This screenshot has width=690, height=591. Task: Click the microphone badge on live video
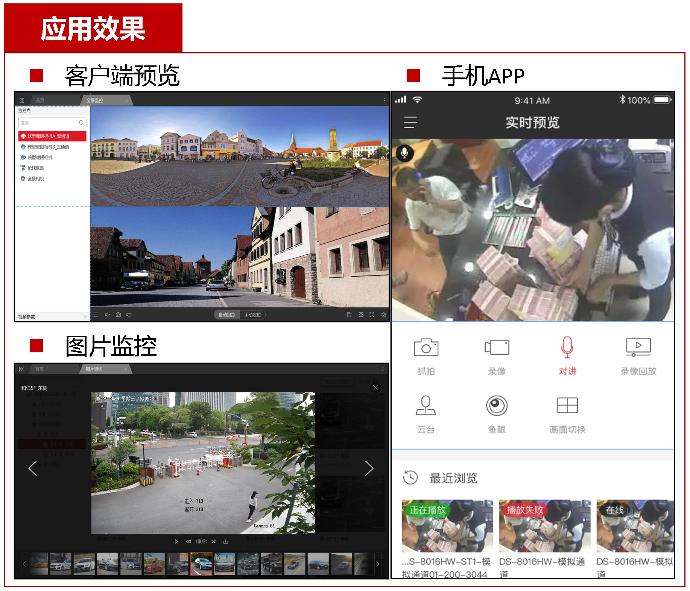point(405,153)
